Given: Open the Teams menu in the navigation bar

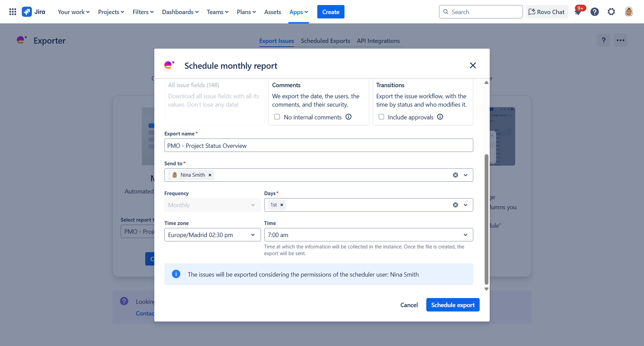Looking at the screenshot, I should [x=217, y=12].
